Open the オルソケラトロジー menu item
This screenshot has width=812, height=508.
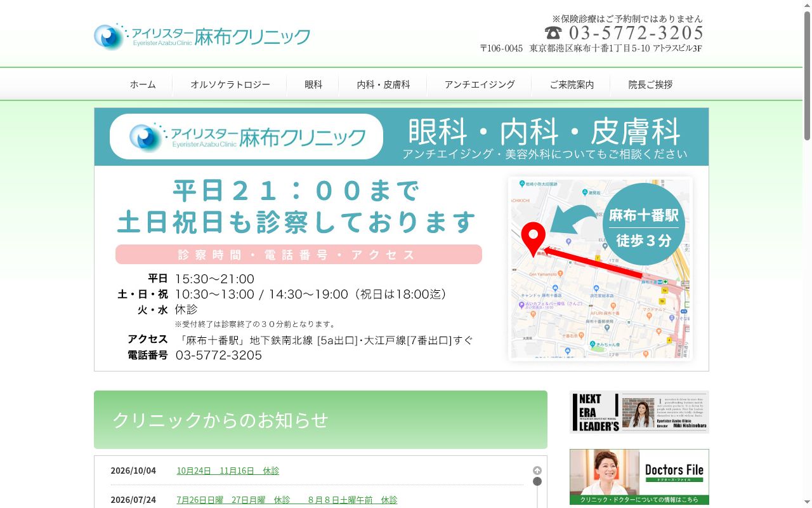(230, 84)
